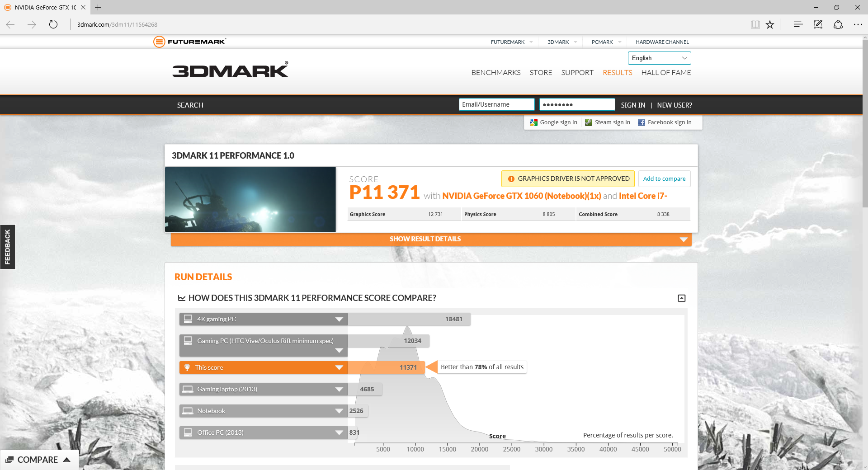The width and height of the screenshot is (868, 470).
Task: Open the SUPPORT menu item
Action: (577, 72)
